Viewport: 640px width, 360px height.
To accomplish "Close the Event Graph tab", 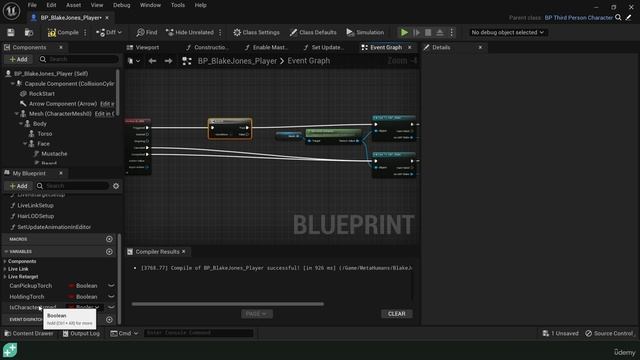I will tap(410, 47).
